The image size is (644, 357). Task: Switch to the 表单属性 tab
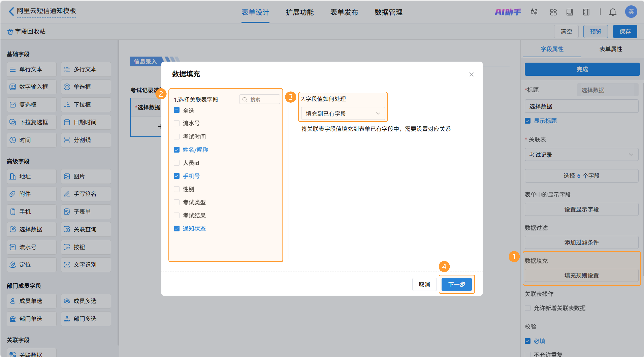pos(610,49)
